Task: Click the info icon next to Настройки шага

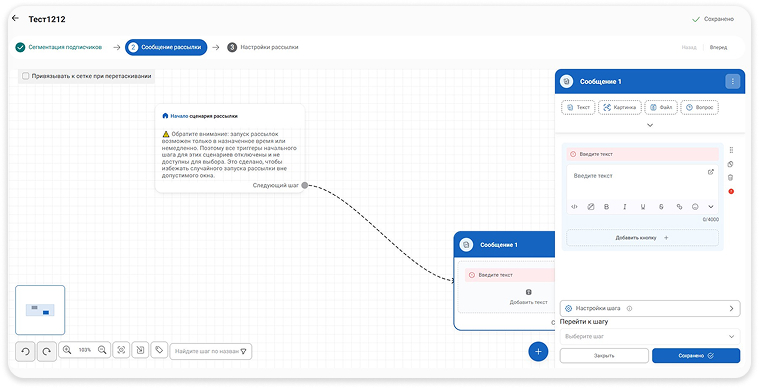Action: [x=629, y=308]
